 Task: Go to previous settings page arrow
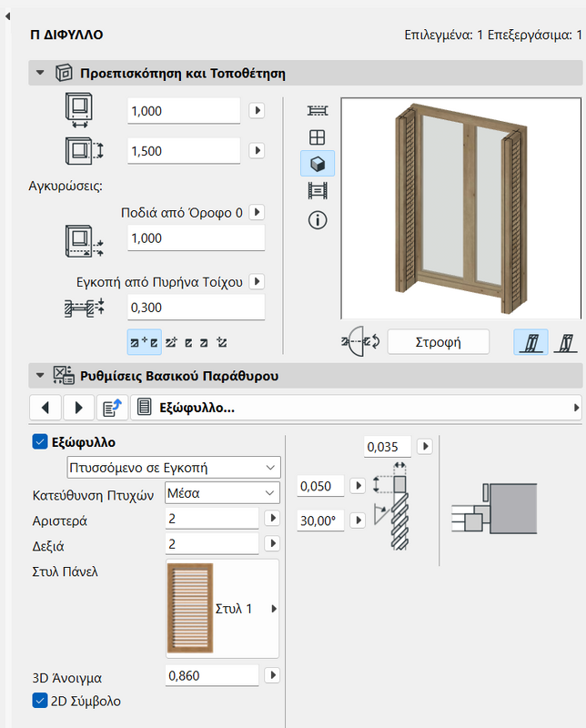coord(46,407)
